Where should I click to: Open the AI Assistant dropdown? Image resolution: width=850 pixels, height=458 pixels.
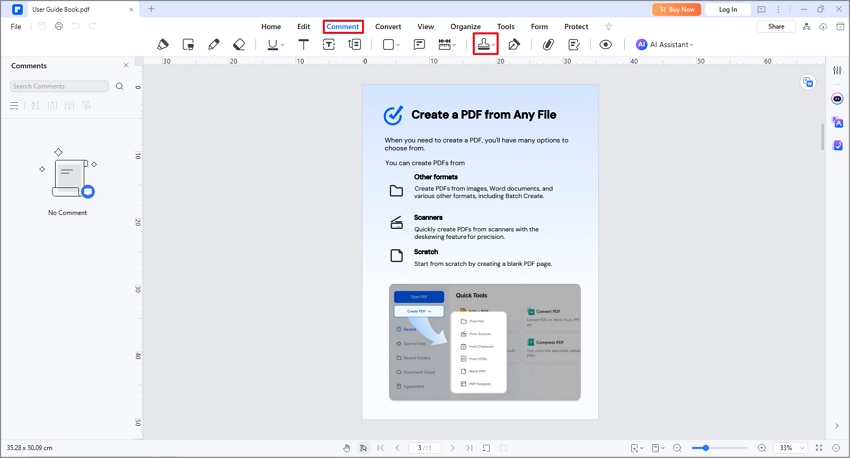pos(665,44)
